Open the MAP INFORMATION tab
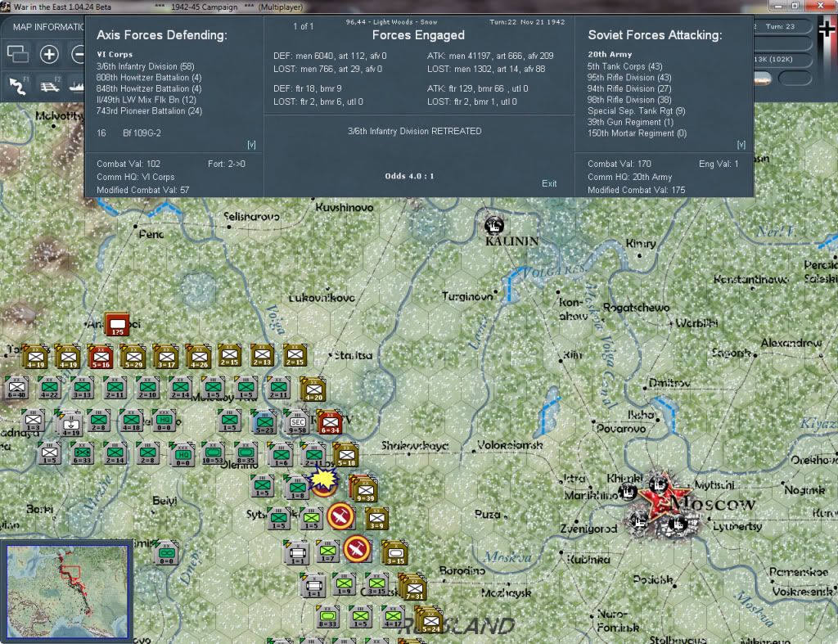The width and height of the screenshot is (838, 644). pyautogui.click(x=48, y=27)
